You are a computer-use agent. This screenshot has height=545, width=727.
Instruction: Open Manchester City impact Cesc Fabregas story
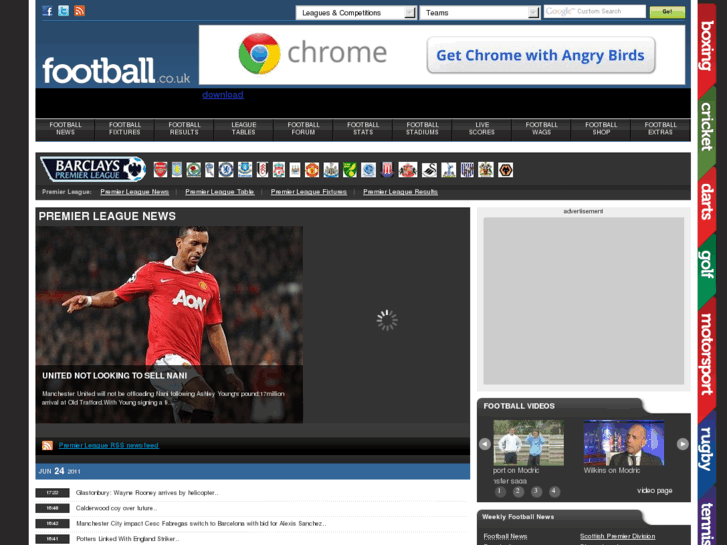click(x=201, y=523)
